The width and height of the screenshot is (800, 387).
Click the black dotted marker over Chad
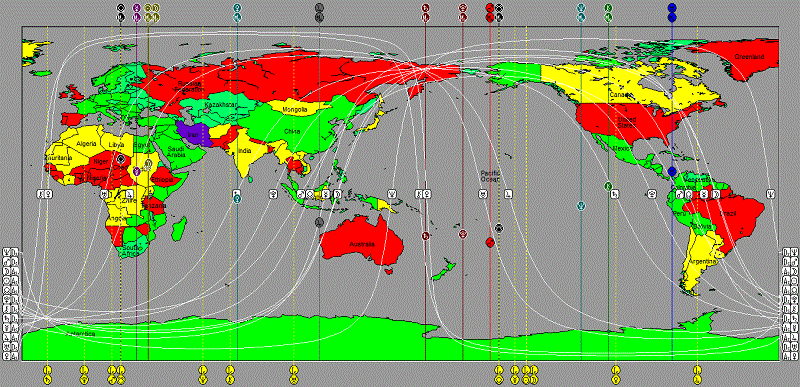pos(120,160)
